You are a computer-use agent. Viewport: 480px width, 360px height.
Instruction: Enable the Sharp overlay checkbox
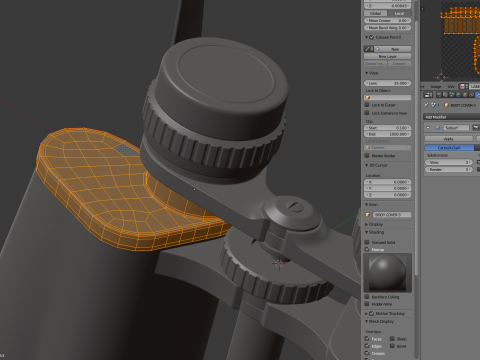click(x=392, y=339)
